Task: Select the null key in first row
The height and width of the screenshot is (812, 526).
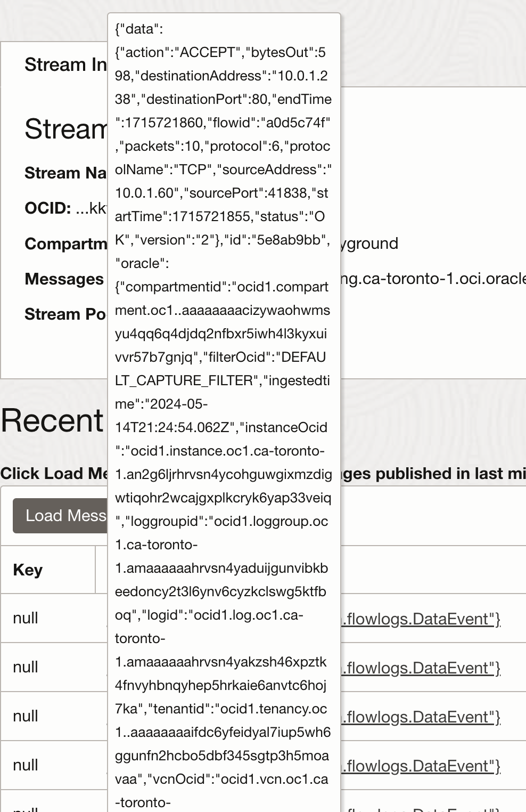Action: coord(26,618)
